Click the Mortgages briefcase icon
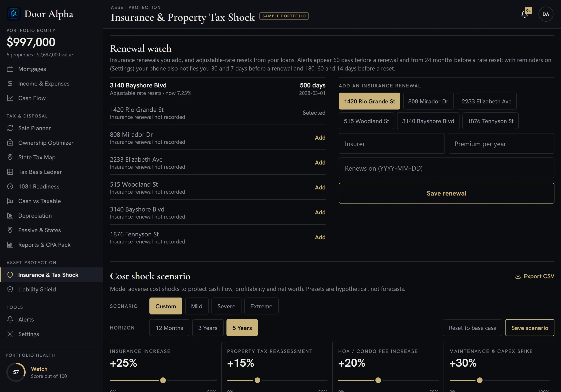Screen dimensions: 561x392 [x=10, y=69]
